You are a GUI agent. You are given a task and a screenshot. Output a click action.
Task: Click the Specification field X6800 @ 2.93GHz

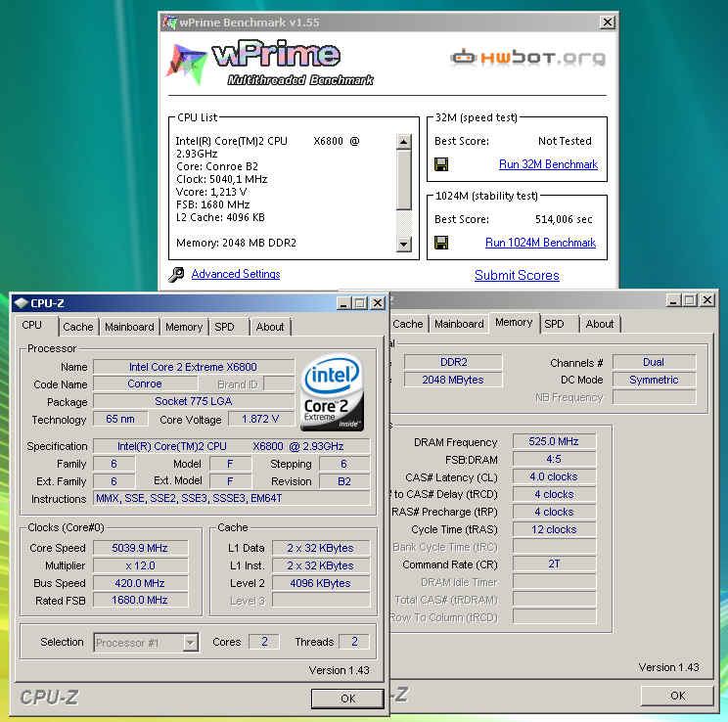[231, 446]
